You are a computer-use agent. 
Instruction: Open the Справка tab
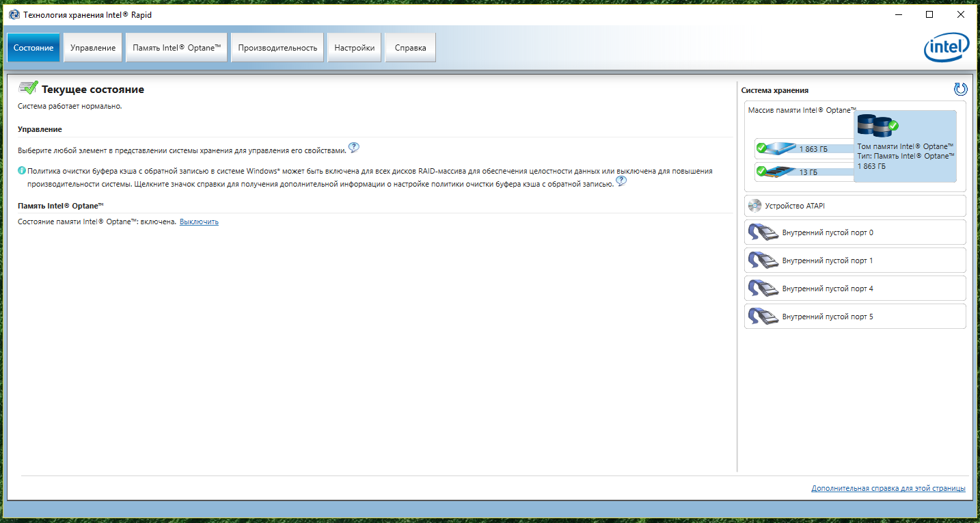pos(410,48)
